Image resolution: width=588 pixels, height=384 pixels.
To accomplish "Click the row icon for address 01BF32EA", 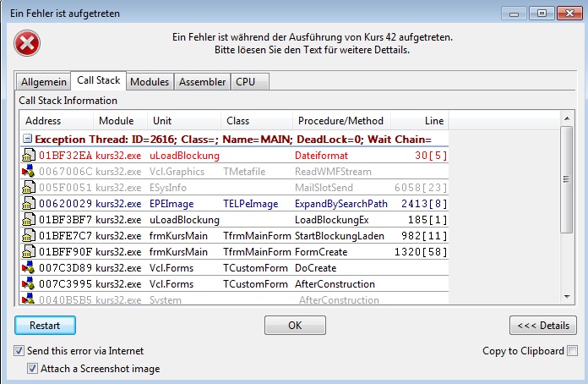I will tap(28, 156).
